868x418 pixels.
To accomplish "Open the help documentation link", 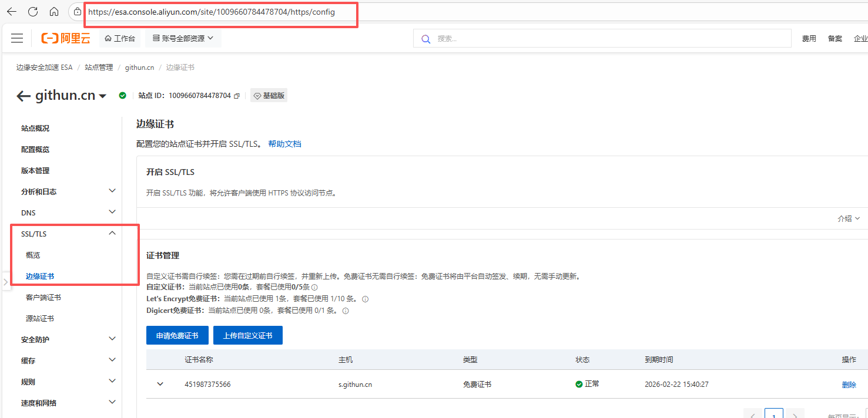I will 284,144.
